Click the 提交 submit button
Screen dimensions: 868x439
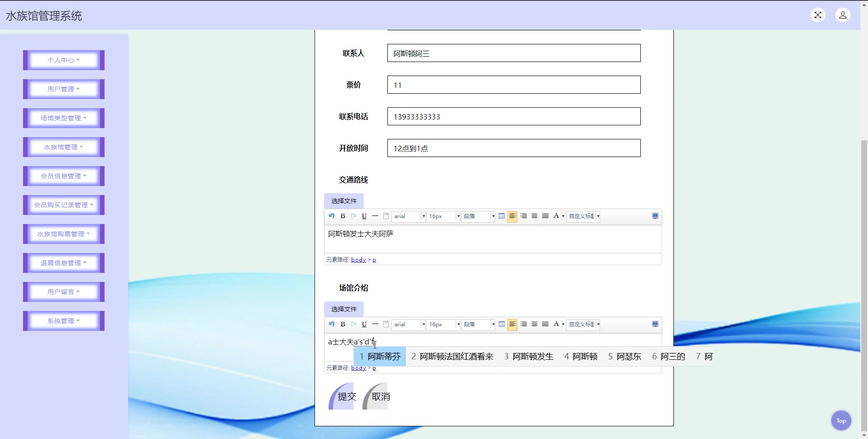point(341,396)
